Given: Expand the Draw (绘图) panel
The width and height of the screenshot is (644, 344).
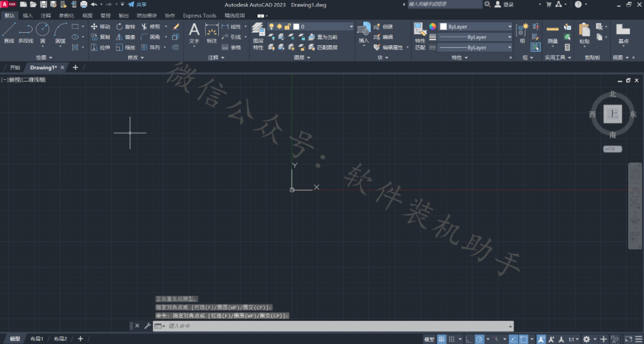Looking at the screenshot, I should [x=44, y=57].
